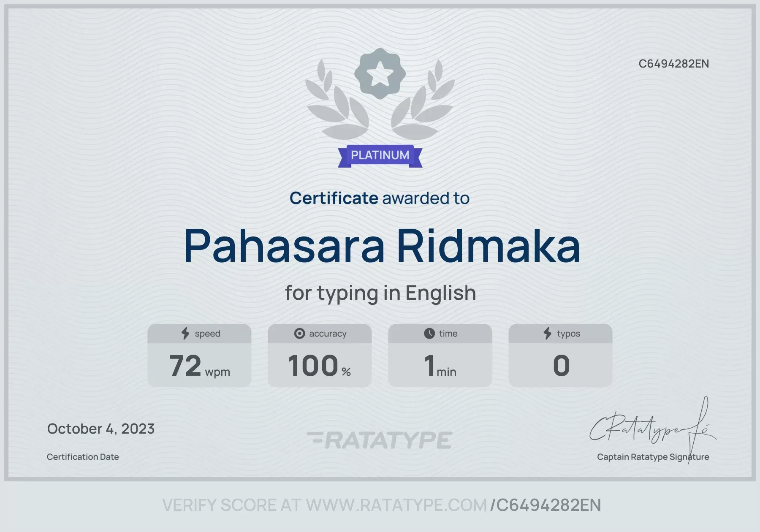The height and width of the screenshot is (532, 760).
Task: Click the 100 % accuracy value
Action: point(320,366)
